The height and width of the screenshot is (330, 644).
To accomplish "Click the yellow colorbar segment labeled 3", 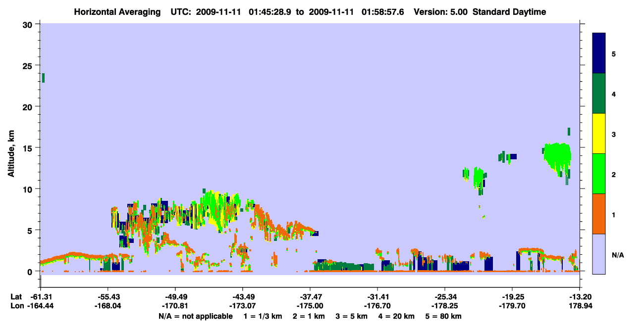I will (599, 134).
